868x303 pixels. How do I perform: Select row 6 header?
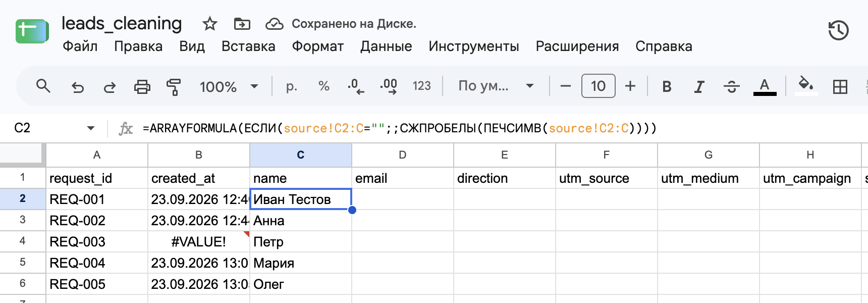(23, 284)
